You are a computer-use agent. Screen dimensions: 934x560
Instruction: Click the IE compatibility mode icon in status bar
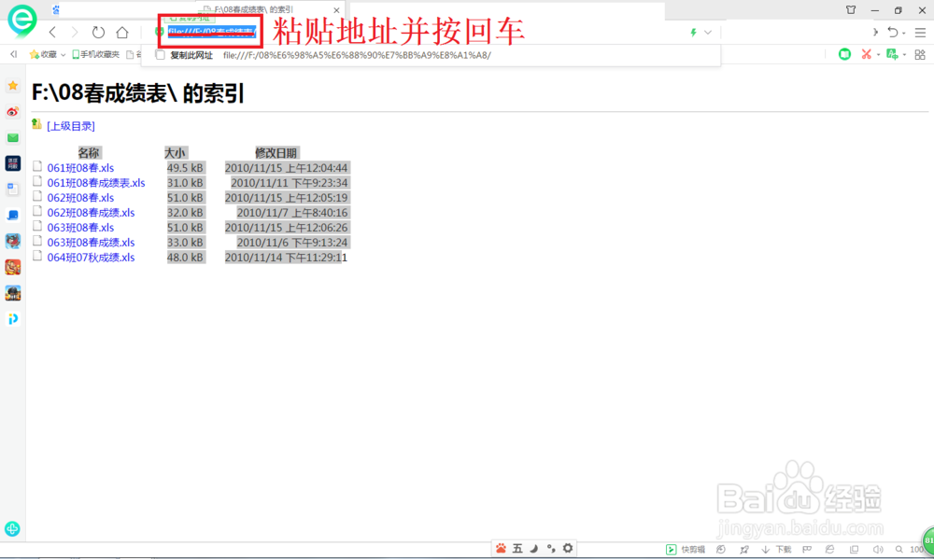829,550
